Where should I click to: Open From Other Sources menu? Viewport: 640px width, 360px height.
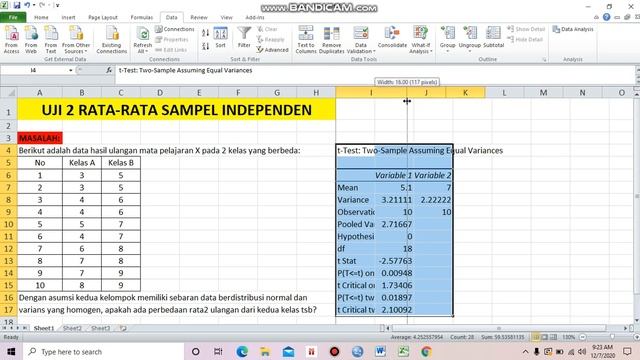(76, 40)
